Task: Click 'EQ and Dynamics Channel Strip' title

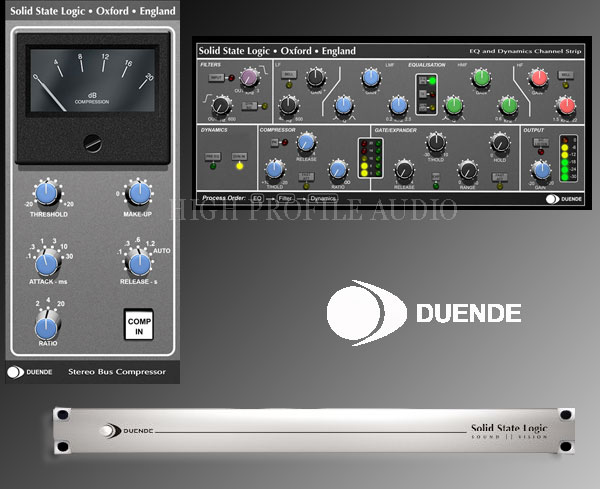Action: [525, 51]
